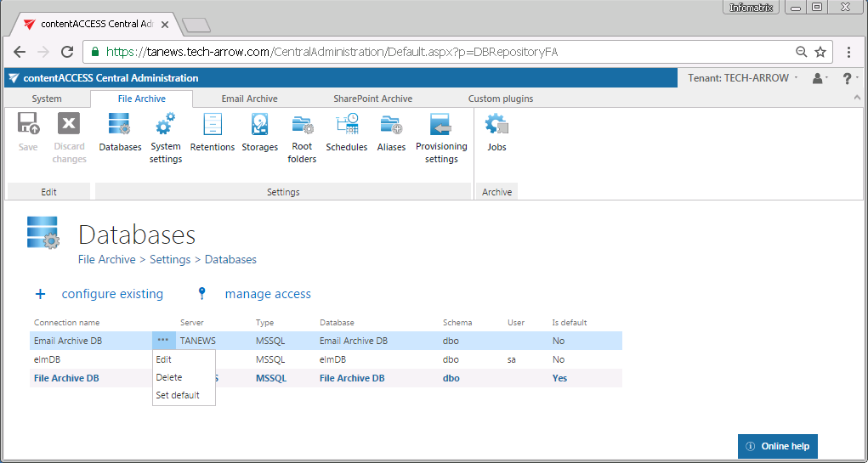Click the plus icon beside configure existing
Image resolution: width=868 pixels, height=463 pixels.
[40, 294]
